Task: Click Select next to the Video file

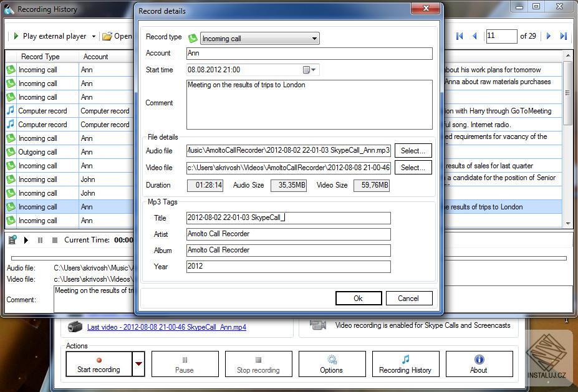Action: [413, 168]
